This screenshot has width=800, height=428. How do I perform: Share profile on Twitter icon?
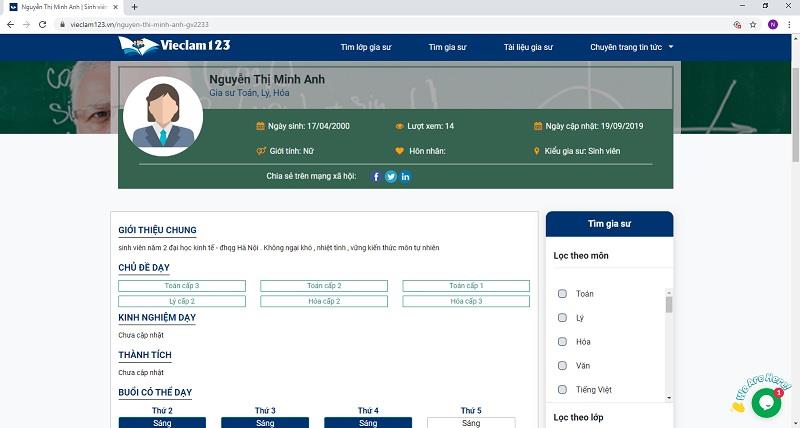(x=391, y=177)
